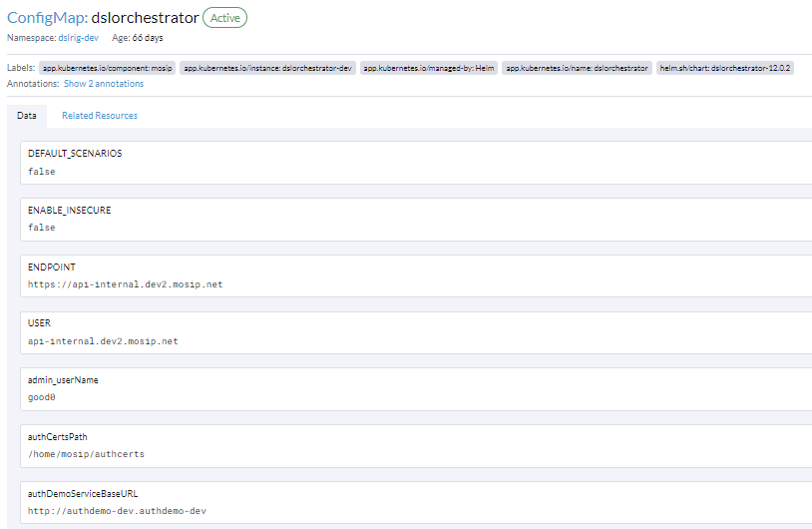This screenshot has width=812, height=529.
Task: Click the ENDPOINT URL value
Action: [x=126, y=284]
